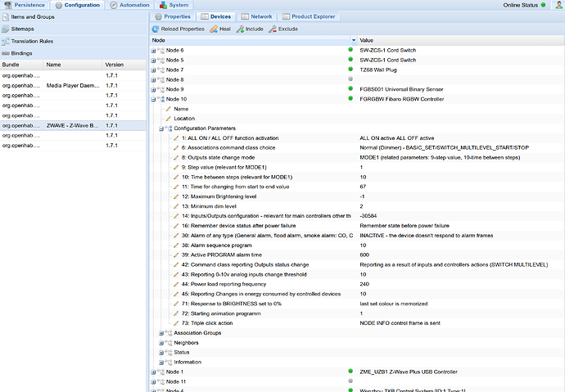Click pencil icon next to Name field
565x392 pixels.
tap(168, 109)
